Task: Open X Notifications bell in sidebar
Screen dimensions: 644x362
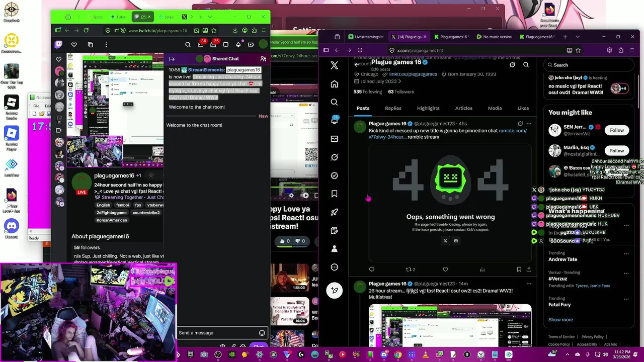Action: click(x=334, y=121)
